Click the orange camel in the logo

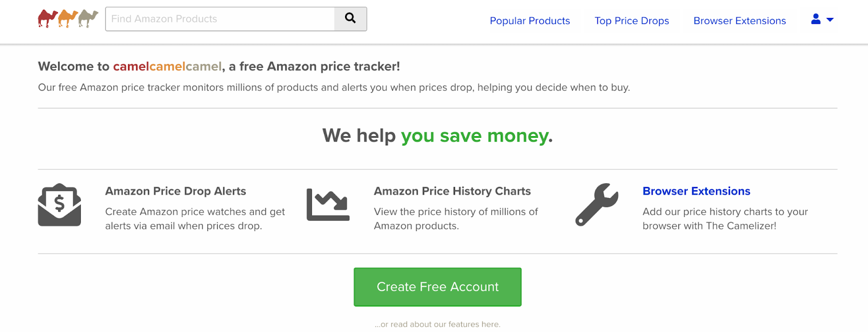[x=68, y=19]
